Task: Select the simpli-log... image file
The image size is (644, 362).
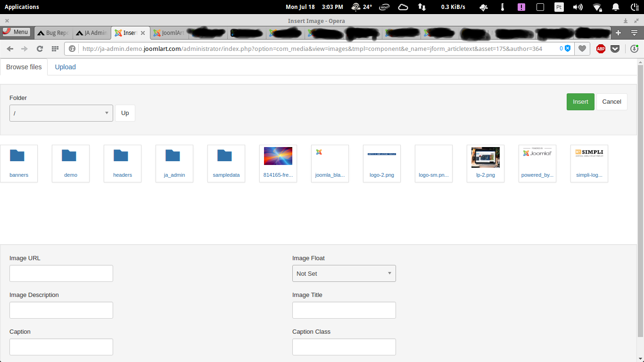Action: tap(589, 164)
